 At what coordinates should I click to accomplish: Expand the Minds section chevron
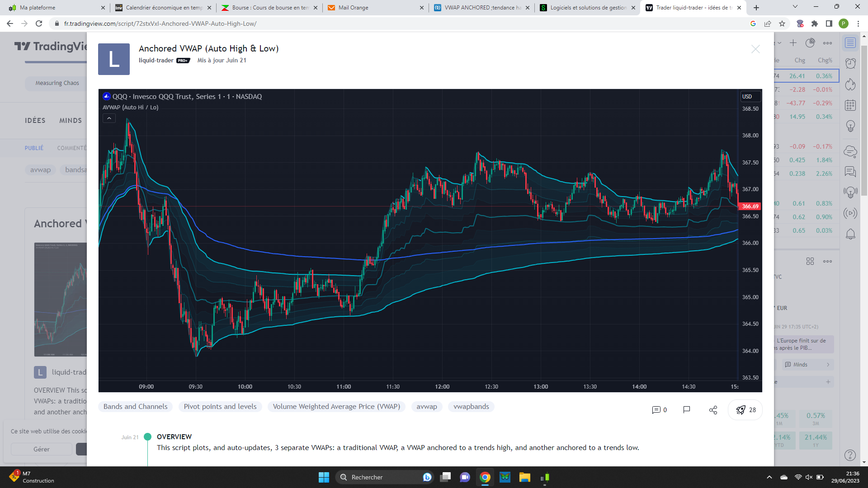pos(828,365)
